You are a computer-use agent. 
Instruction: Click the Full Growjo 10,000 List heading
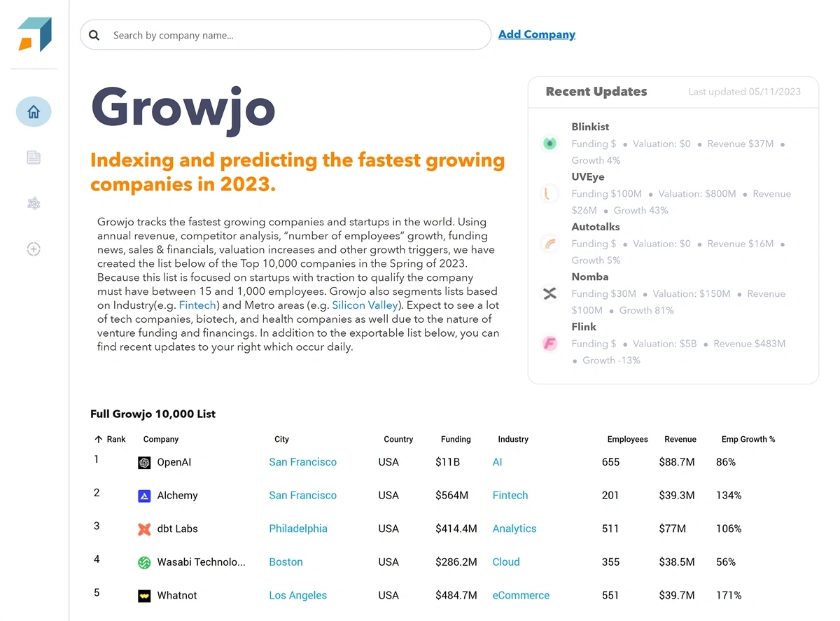coord(153,414)
